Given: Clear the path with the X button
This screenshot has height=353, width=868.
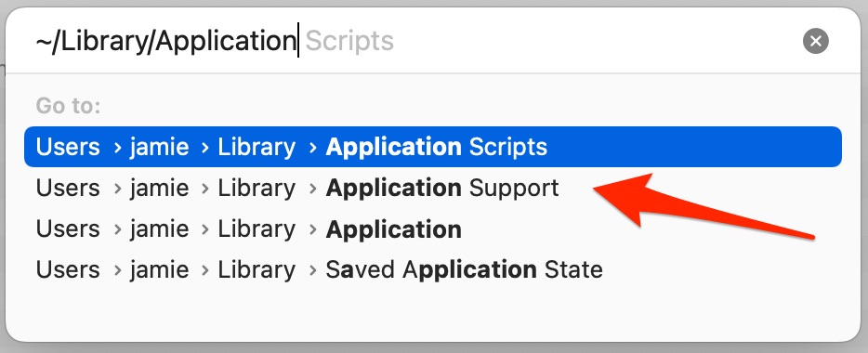Looking at the screenshot, I should (815, 42).
